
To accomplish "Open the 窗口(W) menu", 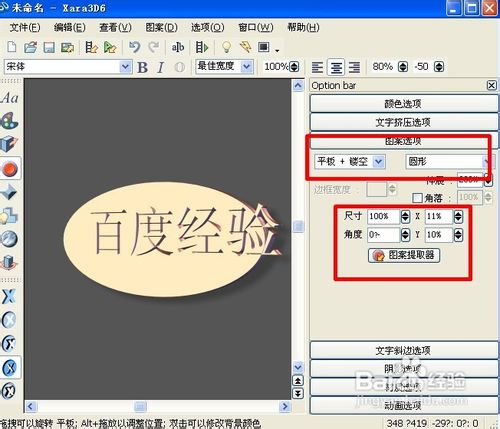I will point(256,27).
